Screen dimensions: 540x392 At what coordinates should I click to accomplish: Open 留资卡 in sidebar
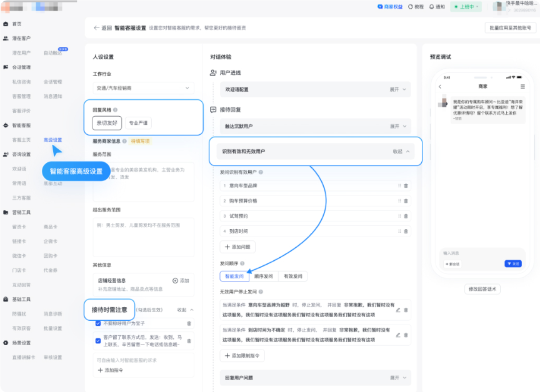(19, 227)
